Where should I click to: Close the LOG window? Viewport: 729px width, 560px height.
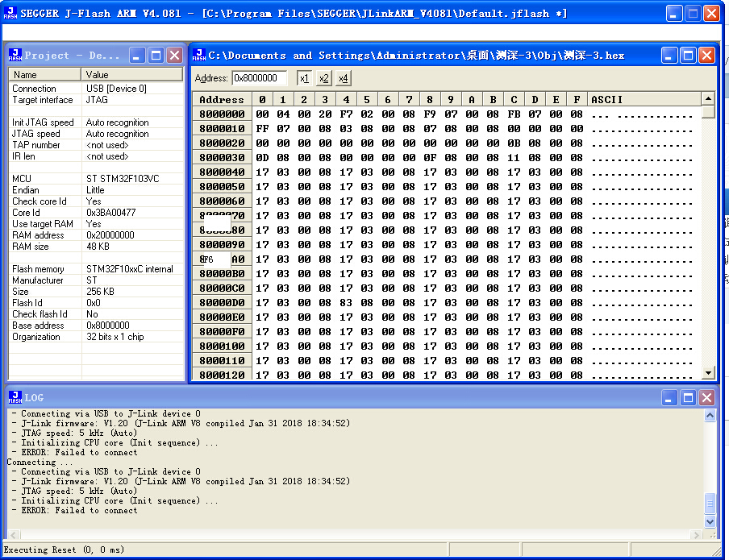706,397
